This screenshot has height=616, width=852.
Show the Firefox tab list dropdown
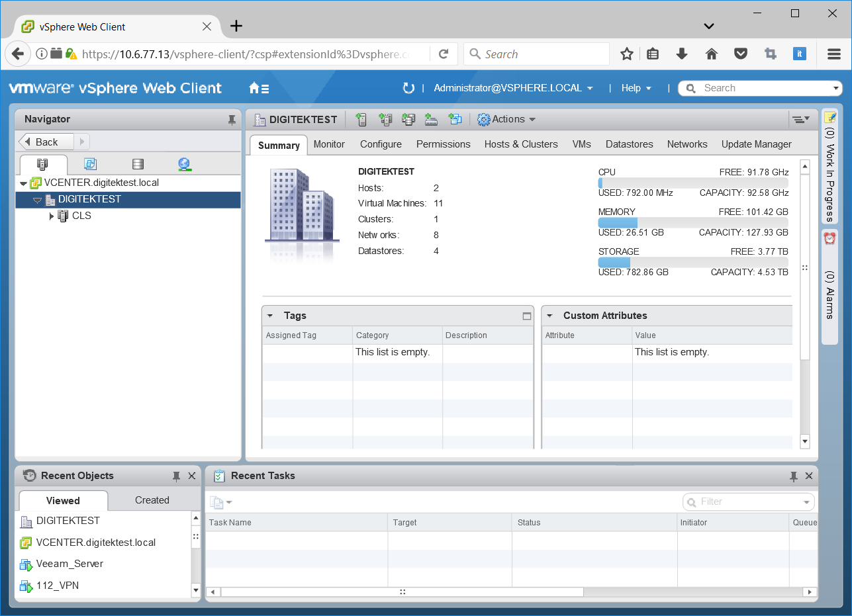pyautogui.click(x=709, y=26)
